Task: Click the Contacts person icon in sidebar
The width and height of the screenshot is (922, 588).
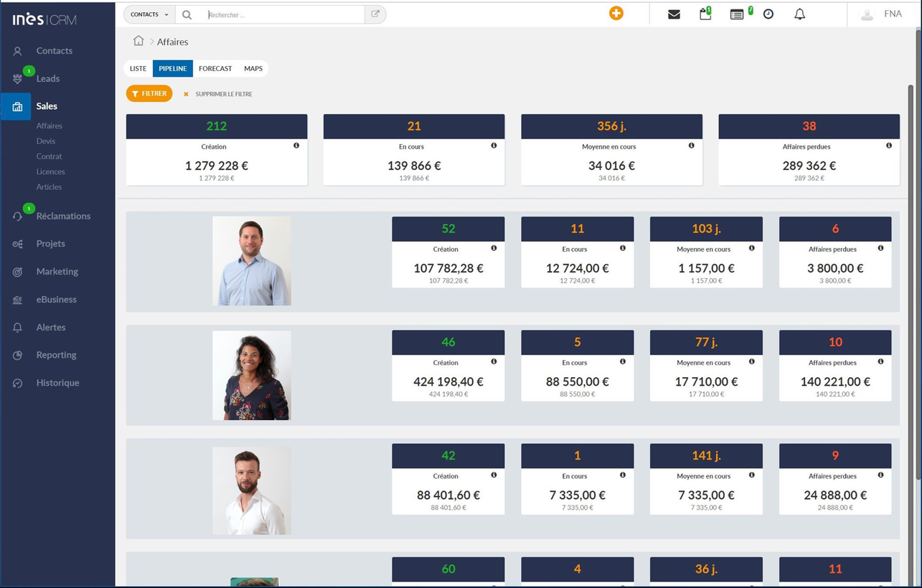Action: [x=18, y=51]
